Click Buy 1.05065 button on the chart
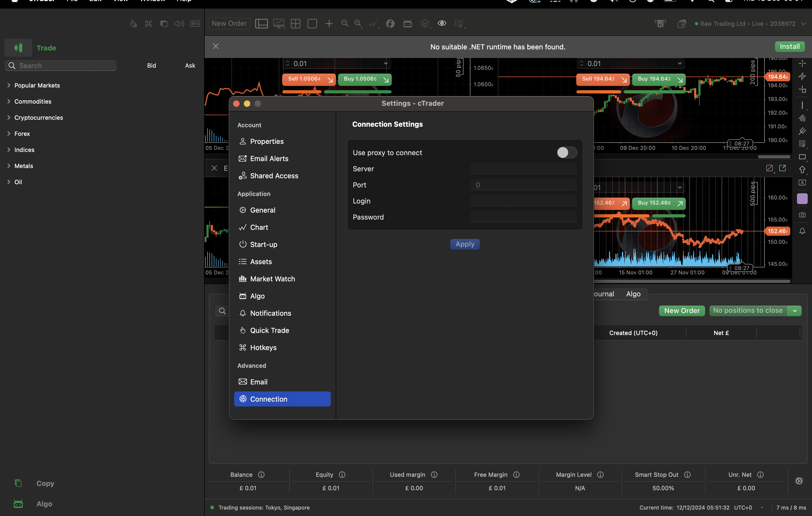 [x=365, y=79]
